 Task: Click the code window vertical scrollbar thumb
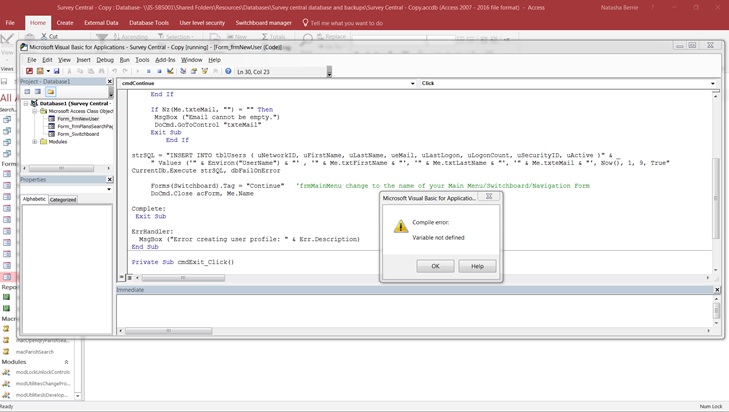click(716, 198)
